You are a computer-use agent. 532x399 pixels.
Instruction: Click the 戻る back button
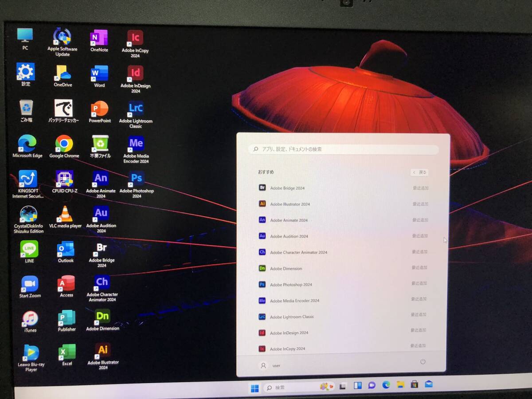click(419, 172)
